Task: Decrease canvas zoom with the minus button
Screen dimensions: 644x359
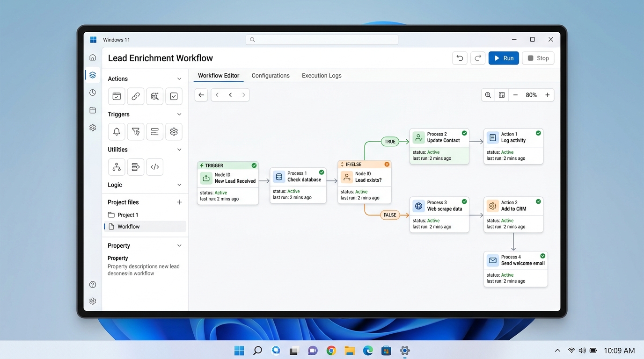Action: 515,95
